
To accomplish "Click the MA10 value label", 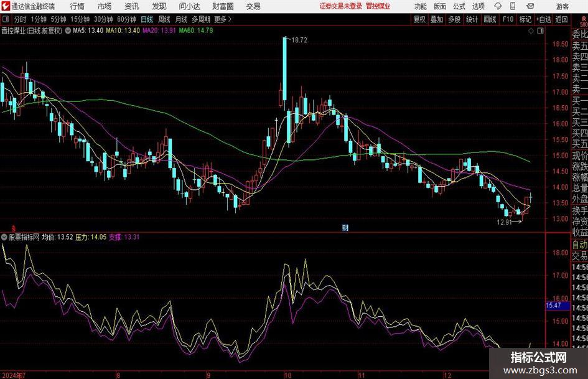I will [x=123, y=30].
